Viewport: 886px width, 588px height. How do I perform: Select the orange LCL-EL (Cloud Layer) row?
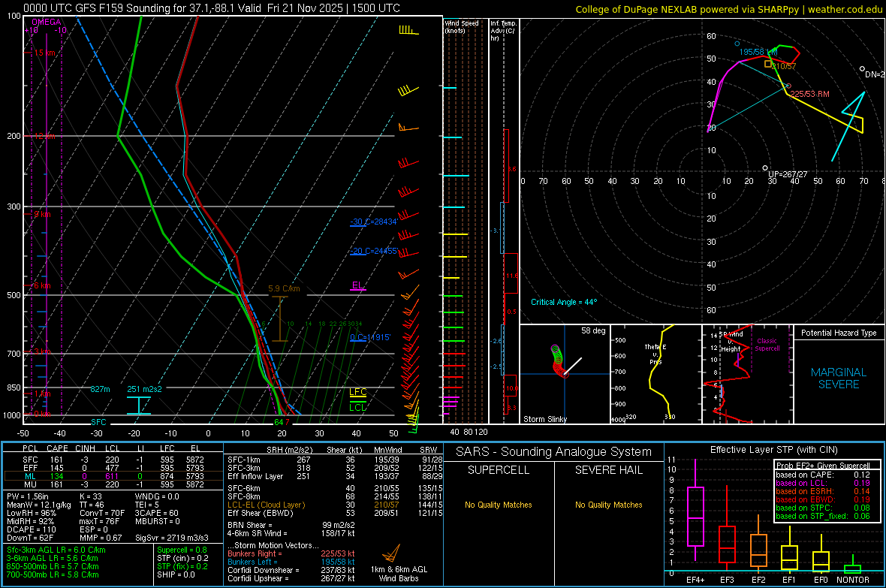pos(335,505)
